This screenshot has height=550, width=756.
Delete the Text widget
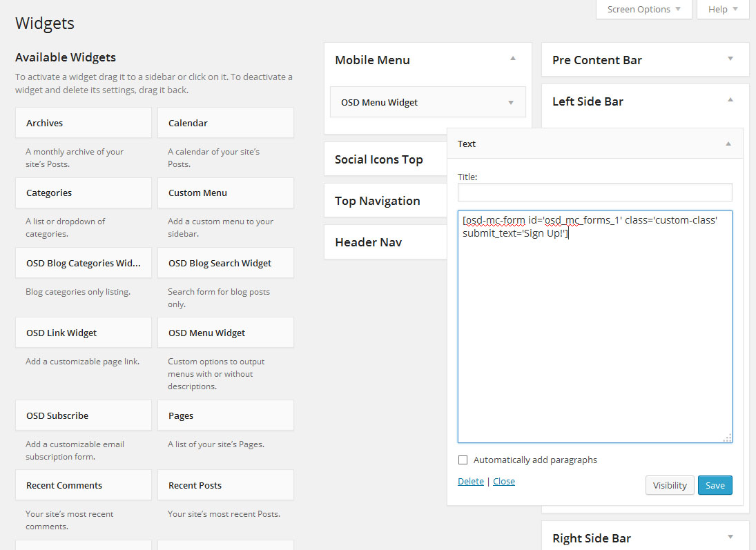click(471, 481)
